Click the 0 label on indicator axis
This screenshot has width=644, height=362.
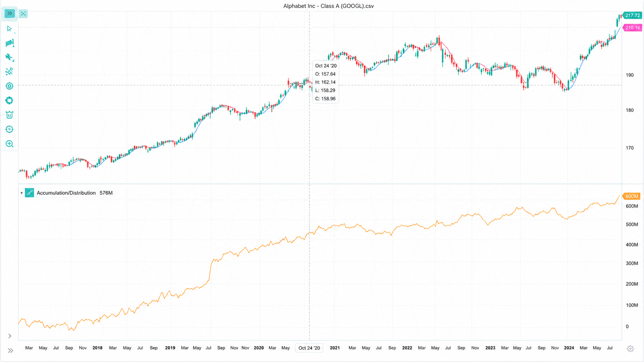pos(627,327)
